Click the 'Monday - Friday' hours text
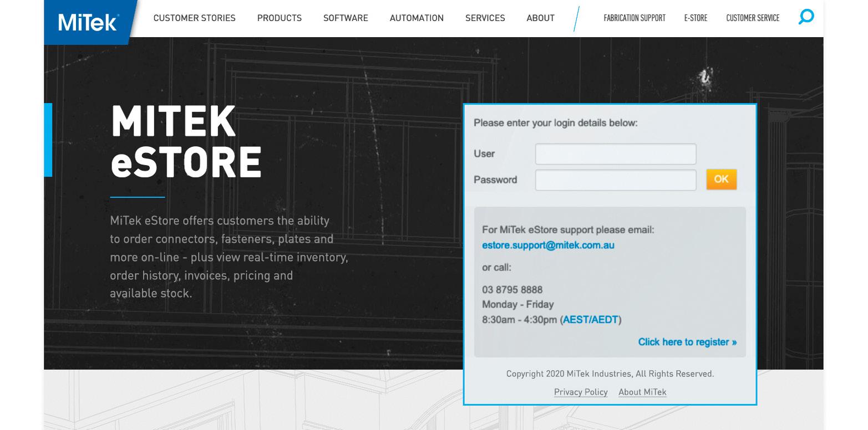Screen dimensions: 868x430 [x=518, y=304]
